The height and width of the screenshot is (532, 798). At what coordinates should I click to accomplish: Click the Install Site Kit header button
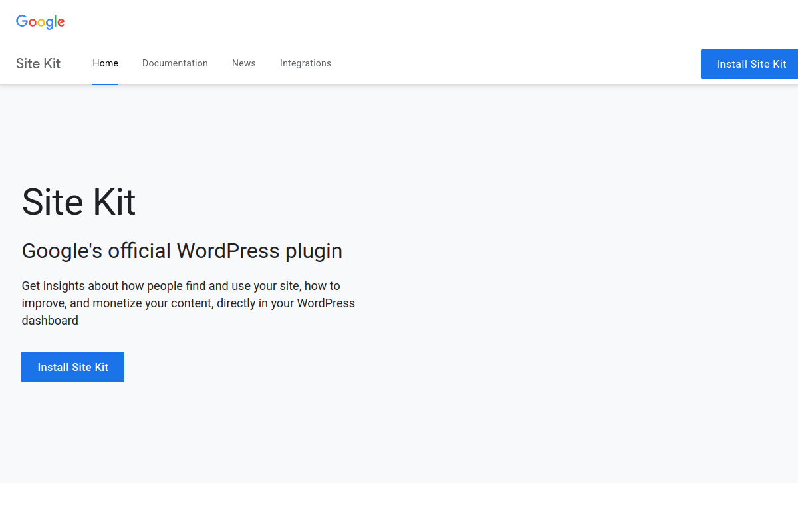click(751, 64)
